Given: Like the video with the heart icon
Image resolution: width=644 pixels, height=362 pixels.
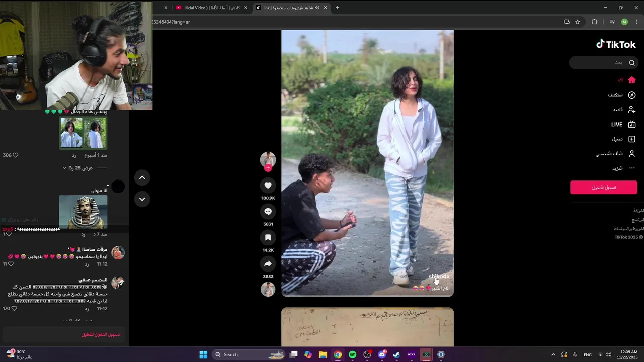Looking at the screenshot, I should tap(268, 185).
